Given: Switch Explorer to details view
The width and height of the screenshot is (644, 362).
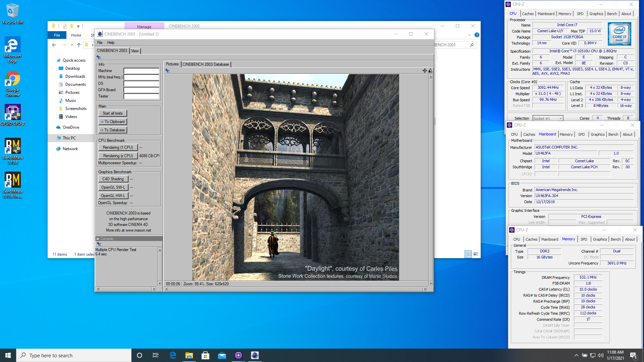Looking at the screenshot, I should coord(468,254).
